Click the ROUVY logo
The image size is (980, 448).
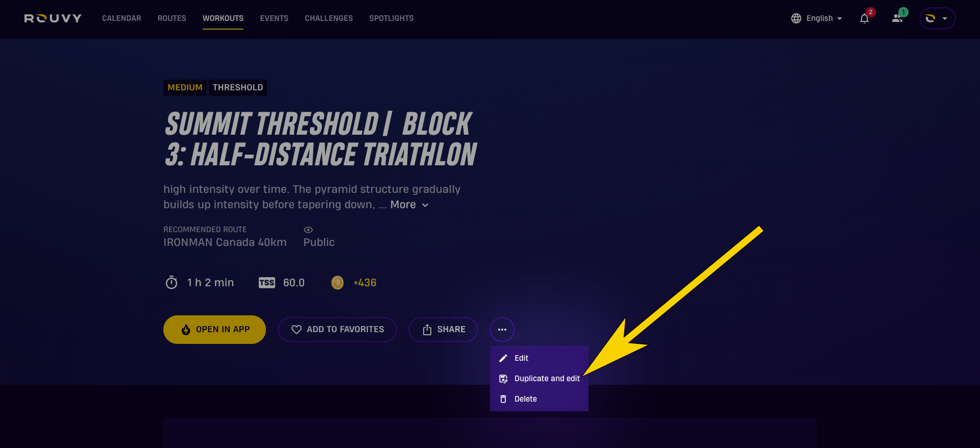pyautogui.click(x=53, y=18)
